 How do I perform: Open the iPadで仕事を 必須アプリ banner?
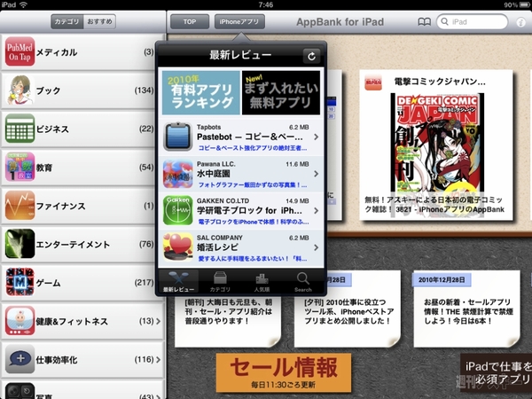tap(497, 372)
